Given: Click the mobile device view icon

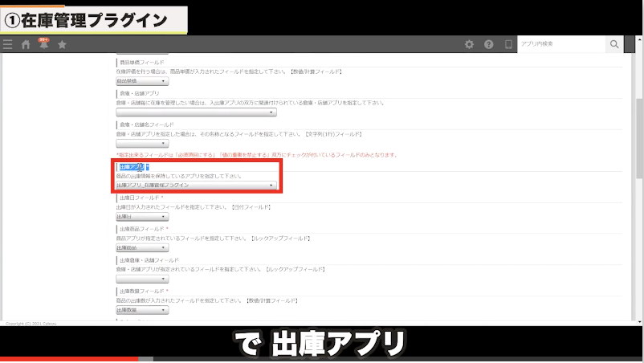Looking at the screenshot, I should [507, 44].
